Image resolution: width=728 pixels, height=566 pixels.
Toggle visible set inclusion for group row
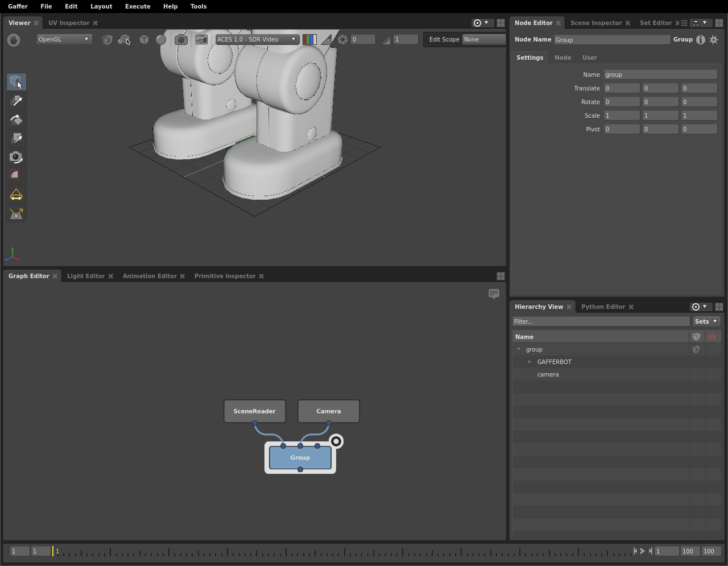pyautogui.click(x=696, y=349)
